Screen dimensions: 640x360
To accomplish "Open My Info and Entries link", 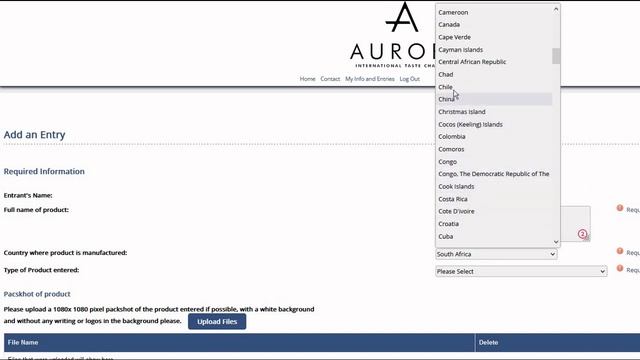I will (x=370, y=79).
